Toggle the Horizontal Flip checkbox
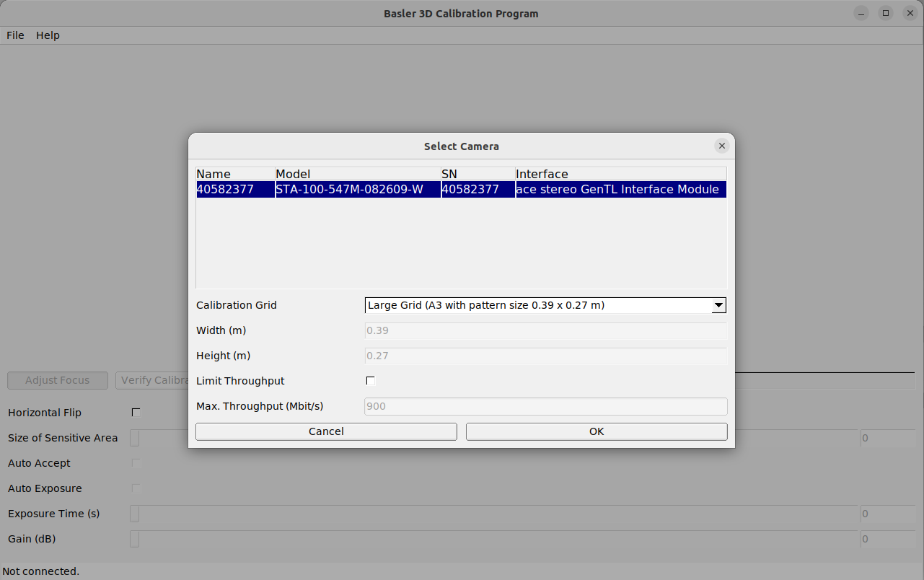This screenshot has height=580, width=924. pos(136,413)
